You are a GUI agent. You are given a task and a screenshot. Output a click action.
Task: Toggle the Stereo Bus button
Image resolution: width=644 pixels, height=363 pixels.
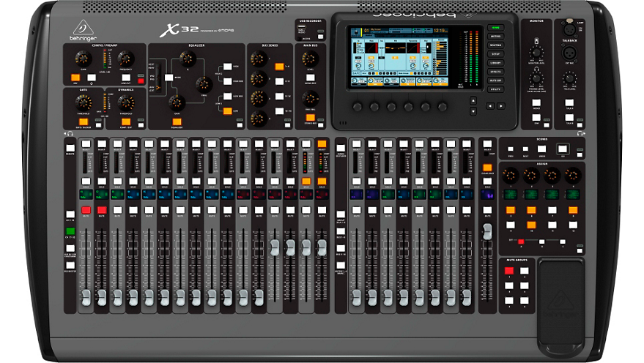pos(311,118)
